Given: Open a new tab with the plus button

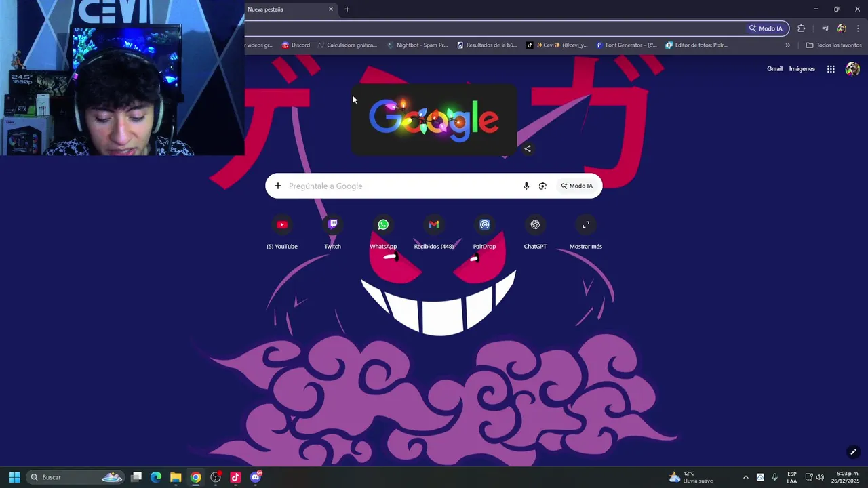Looking at the screenshot, I should coord(347,9).
